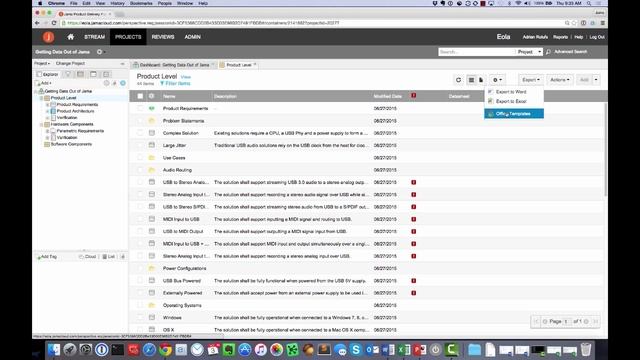Collapse the Product Level tree node
Viewport: 640px width, 360px height.
tap(41, 98)
